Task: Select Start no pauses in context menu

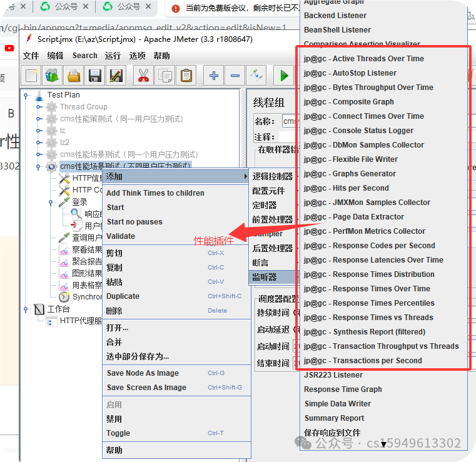Action: [176, 222]
